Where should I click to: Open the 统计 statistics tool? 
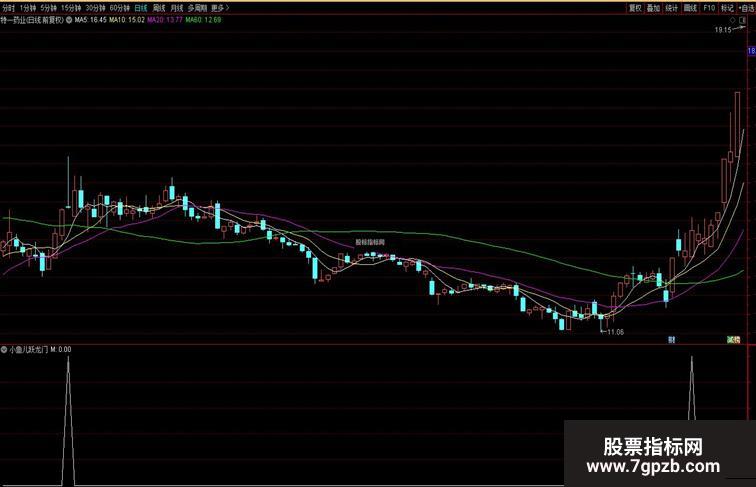coord(672,8)
